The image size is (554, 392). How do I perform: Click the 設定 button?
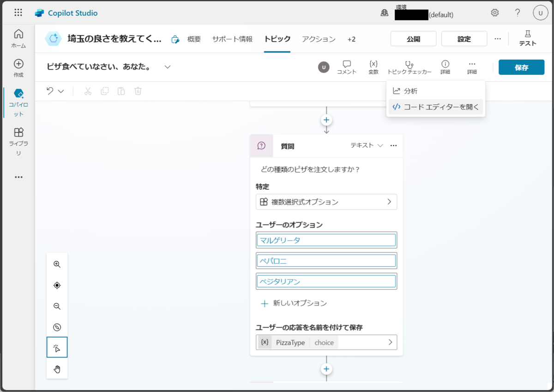coord(464,39)
